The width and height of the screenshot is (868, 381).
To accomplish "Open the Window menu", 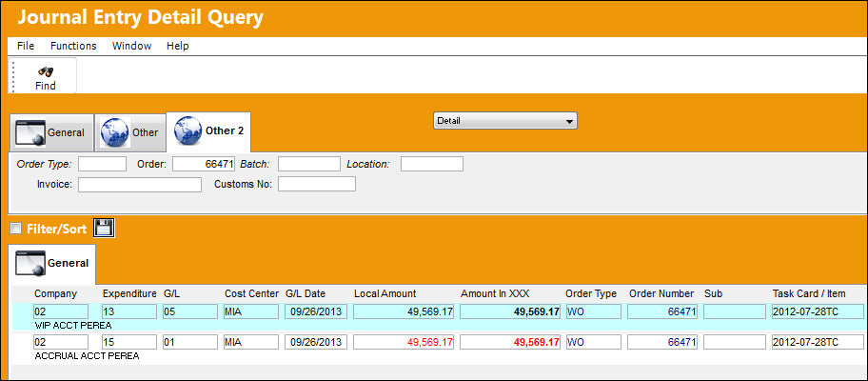I will (131, 46).
